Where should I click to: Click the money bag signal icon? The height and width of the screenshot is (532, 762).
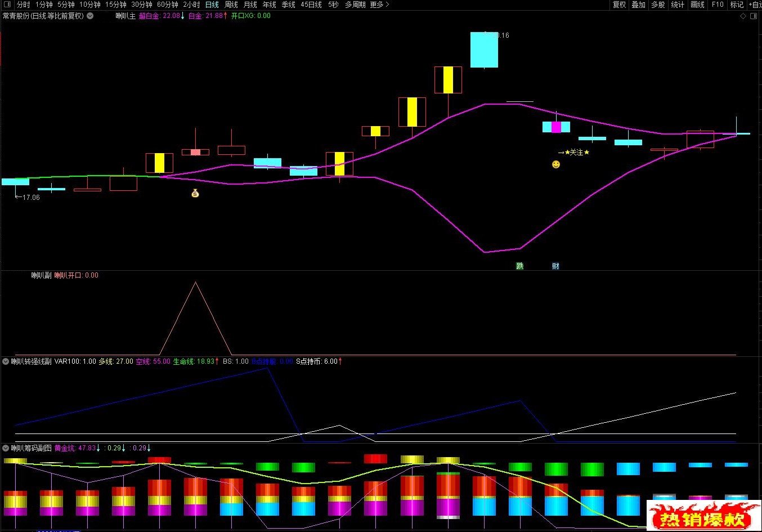click(x=195, y=193)
